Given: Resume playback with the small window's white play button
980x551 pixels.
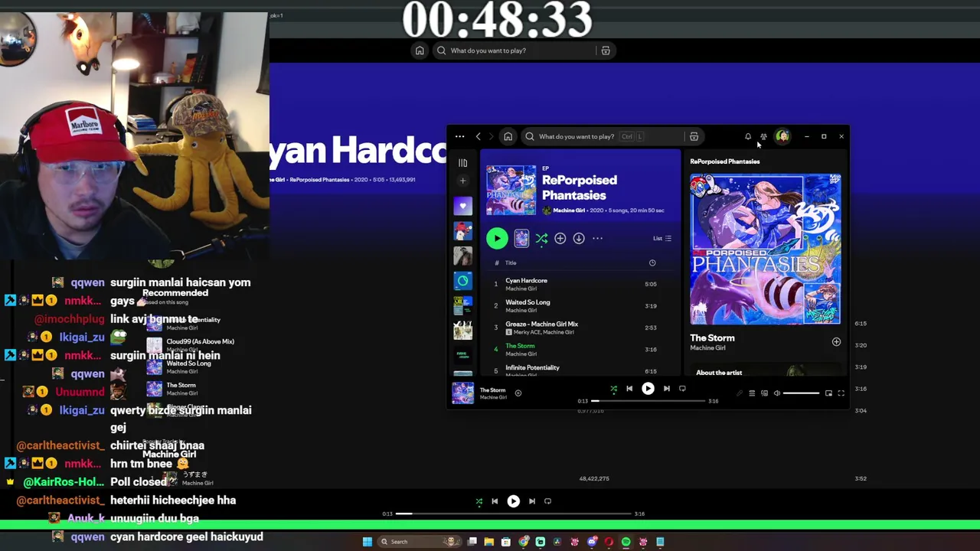Looking at the screenshot, I should (648, 389).
